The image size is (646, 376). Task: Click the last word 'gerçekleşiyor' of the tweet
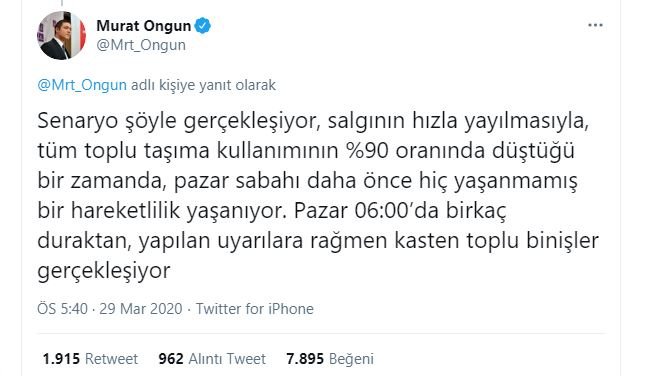(104, 271)
